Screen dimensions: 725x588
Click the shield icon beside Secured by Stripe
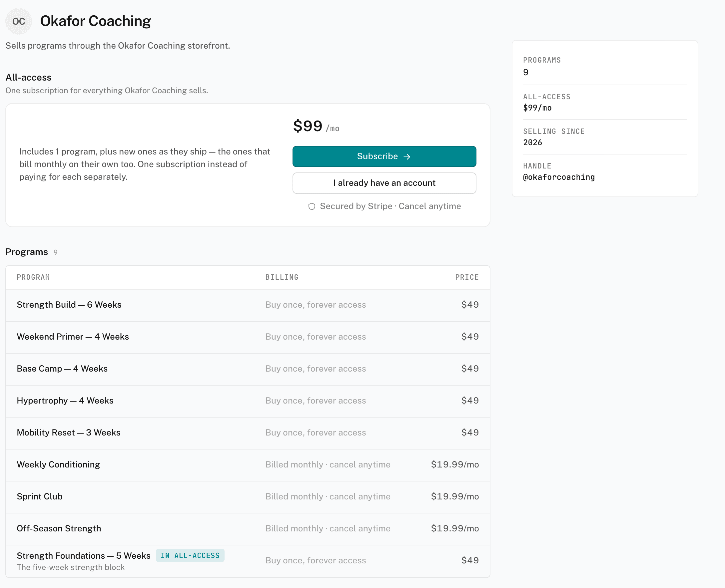point(312,206)
